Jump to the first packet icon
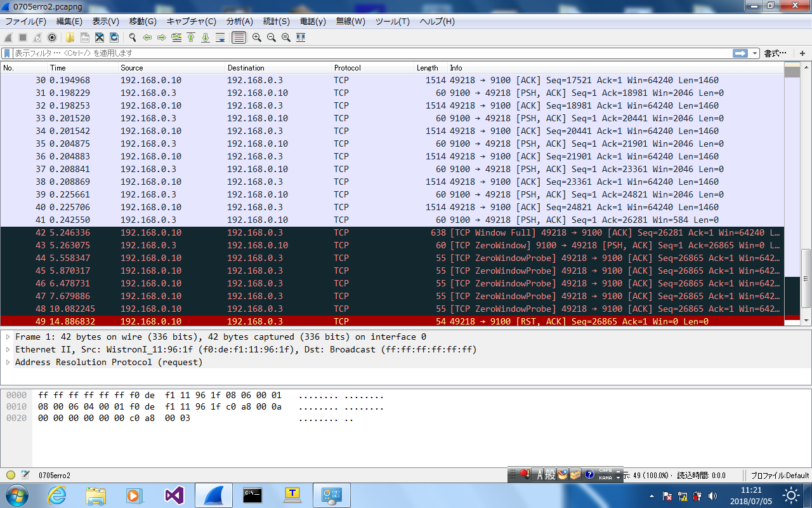812x508 pixels. (191, 37)
